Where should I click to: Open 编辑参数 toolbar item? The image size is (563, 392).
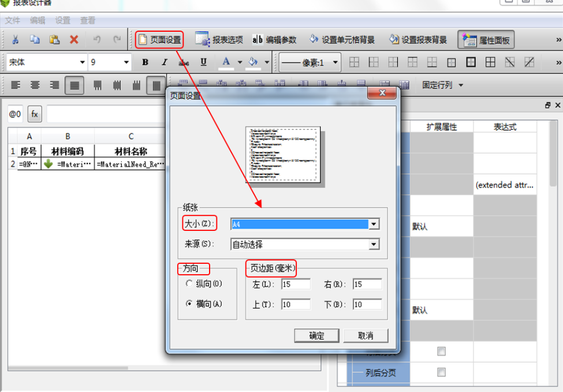tap(274, 39)
